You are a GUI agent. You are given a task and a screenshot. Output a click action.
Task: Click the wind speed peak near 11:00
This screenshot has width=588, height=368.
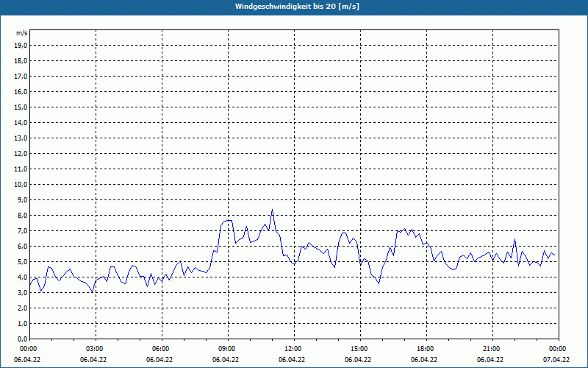(272, 210)
